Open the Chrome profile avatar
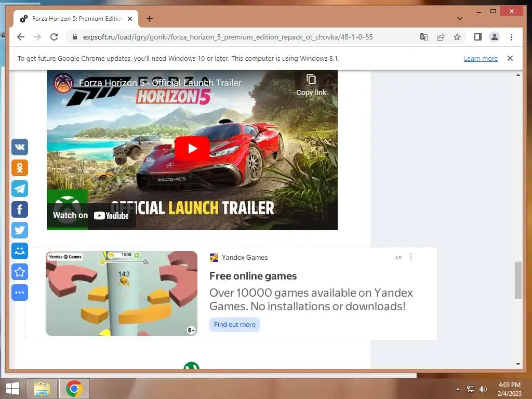532x399 pixels. click(495, 37)
